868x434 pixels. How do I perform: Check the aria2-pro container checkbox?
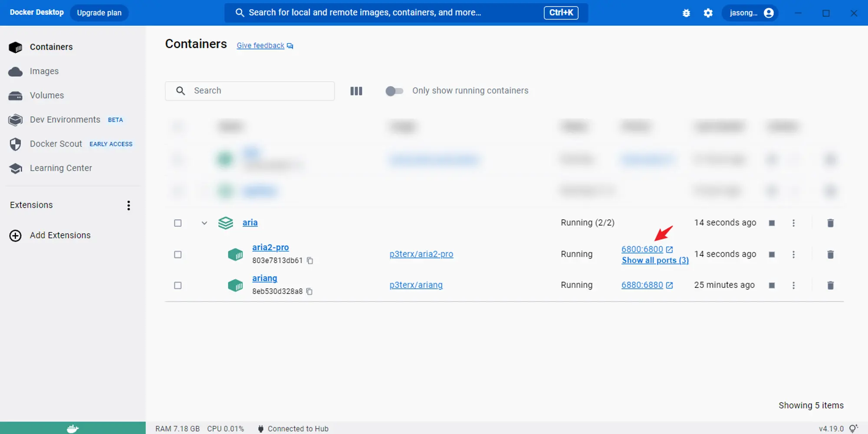point(178,255)
